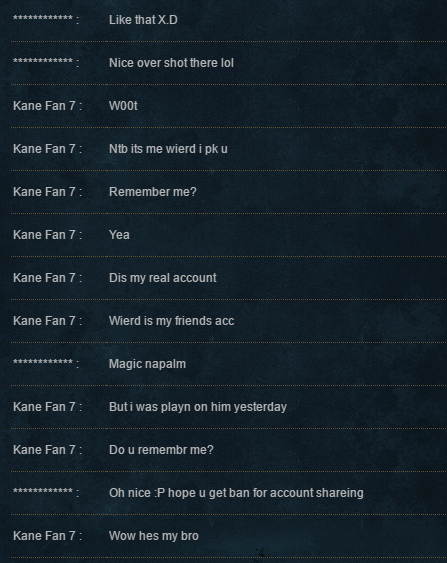Select the account shareing ban message

pyautogui.click(x=236, y=493)
